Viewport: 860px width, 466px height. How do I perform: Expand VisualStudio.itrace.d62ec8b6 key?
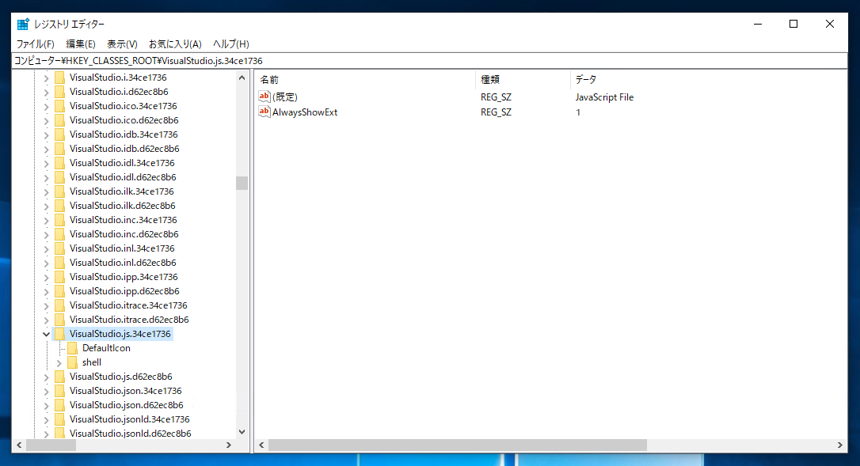[x=46, y=320]
